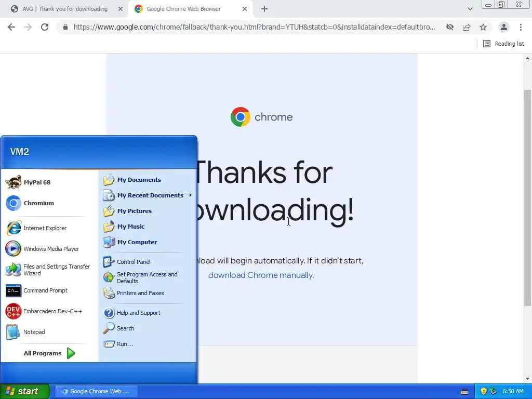The height and width of the screenshot is (399, 532).
Task: Bookmark this page with star icon
Action: click(x=483, y=27)
